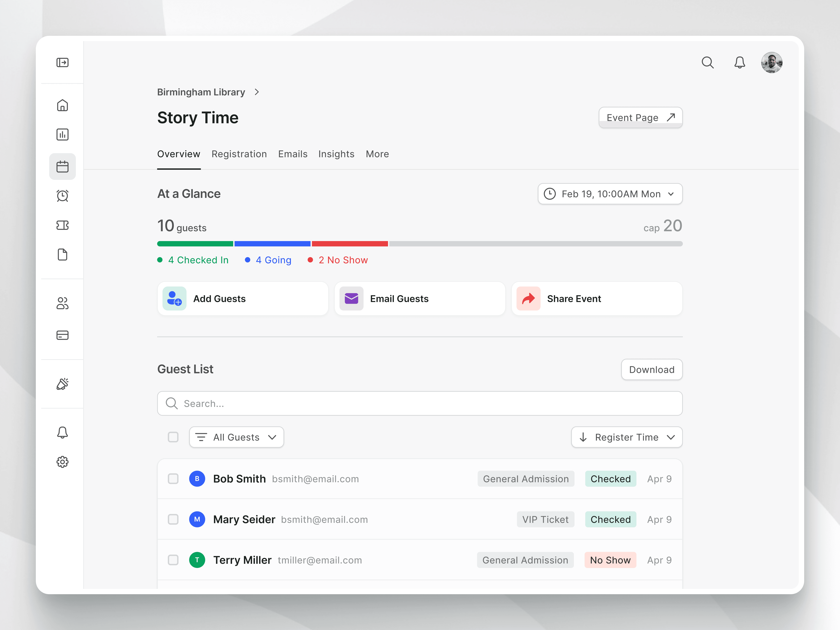Click the red No Show progress segment

click(350, 244)
